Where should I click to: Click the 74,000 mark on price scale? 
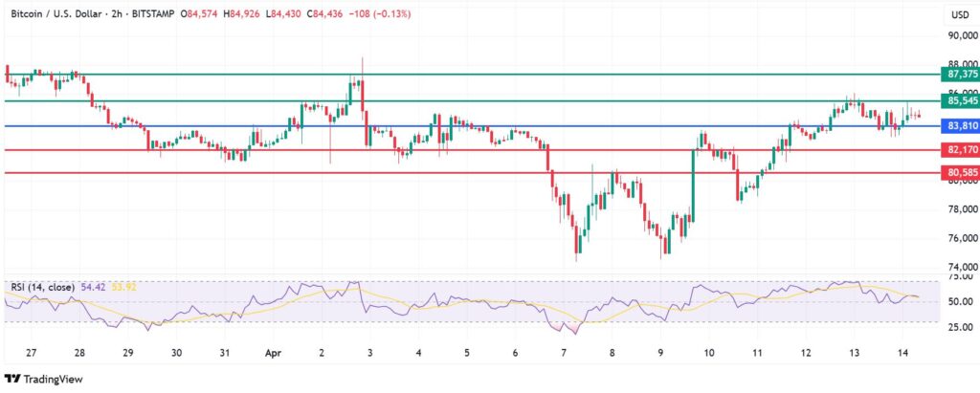pyautogui.click(x=959, y=267)
